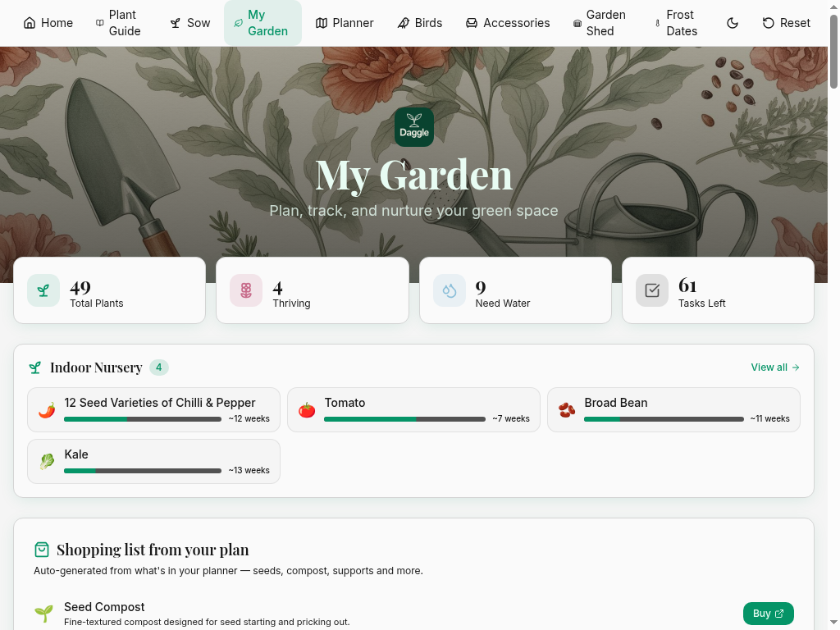Click the Daggle logo badge
Viewport: 840px width, 630px height.
[x=414, y=127]
